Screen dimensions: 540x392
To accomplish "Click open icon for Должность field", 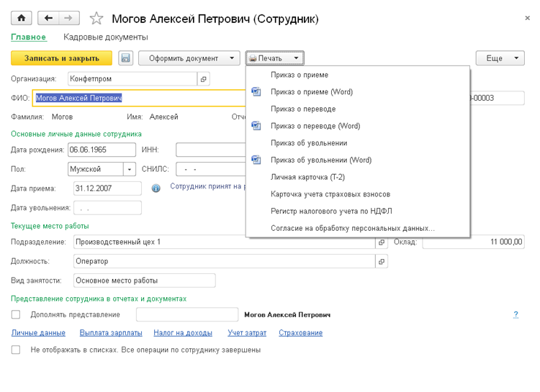I will click(381, 261).
